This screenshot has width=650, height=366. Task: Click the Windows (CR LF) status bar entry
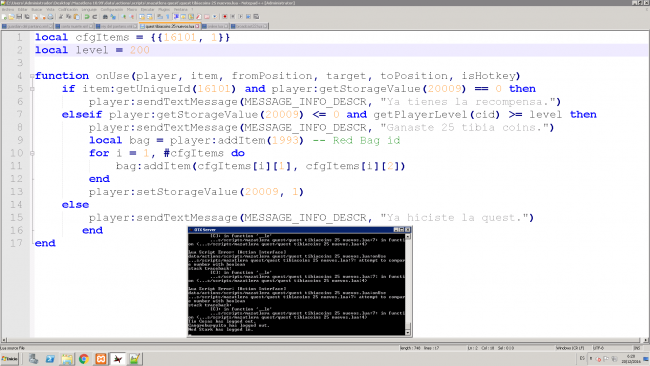click(570, 348)
